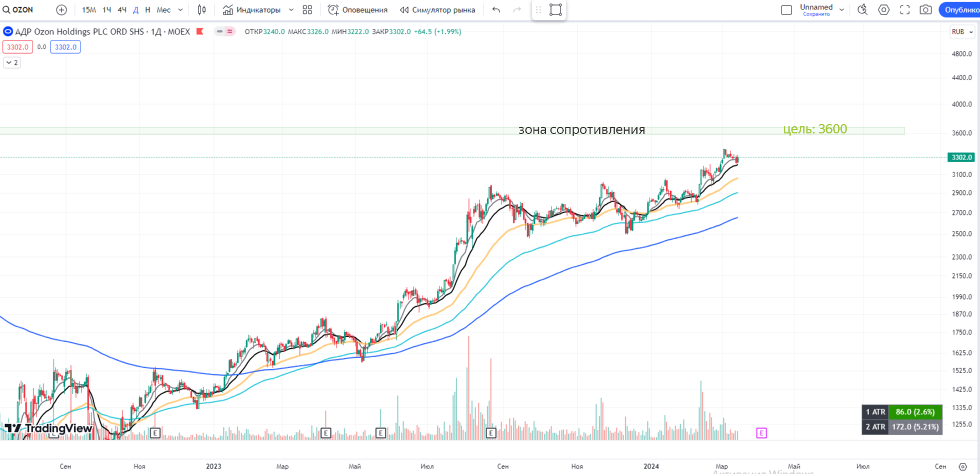Undo the last chart action
Image resolution: width=980 pixels, height=474 pixels.
pos(496,10)
